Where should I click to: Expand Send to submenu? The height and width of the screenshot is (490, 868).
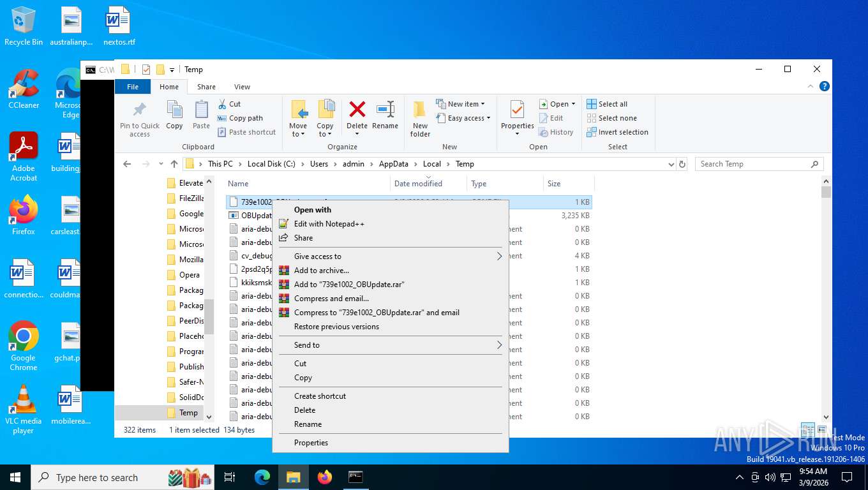(390, 345)
